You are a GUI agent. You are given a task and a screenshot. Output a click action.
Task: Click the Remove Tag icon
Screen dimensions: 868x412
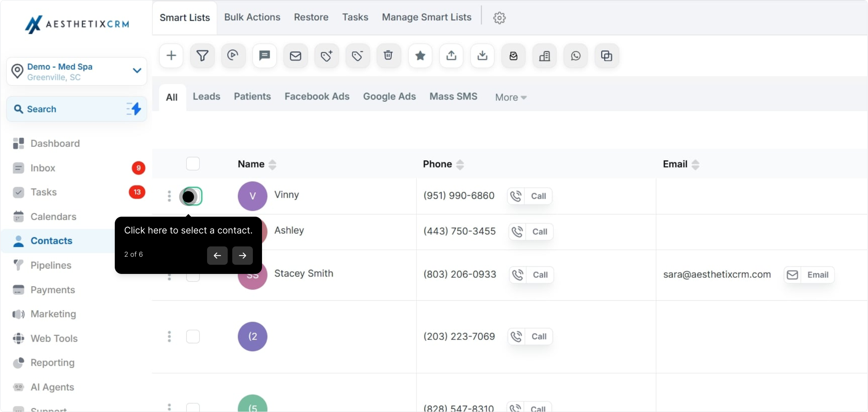[x=357, y=56]
